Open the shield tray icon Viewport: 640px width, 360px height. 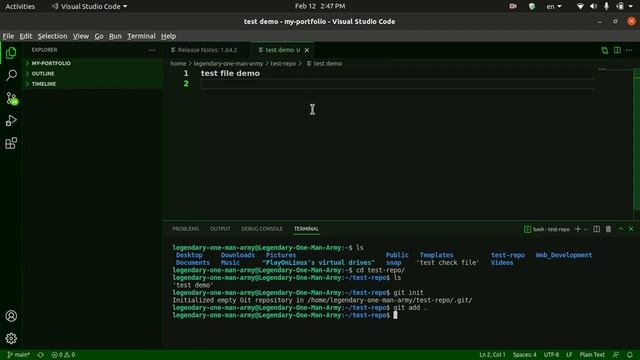click(x=531, y=6)
